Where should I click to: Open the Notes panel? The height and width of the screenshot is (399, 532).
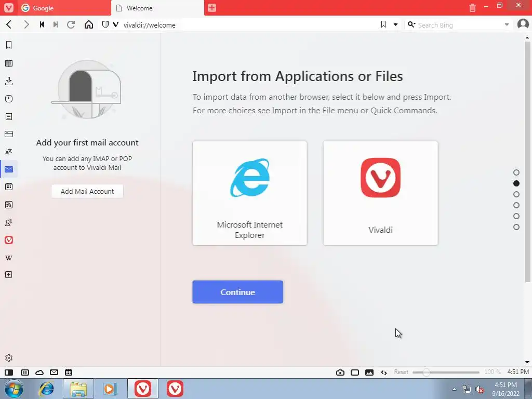[x=9, y=116]
